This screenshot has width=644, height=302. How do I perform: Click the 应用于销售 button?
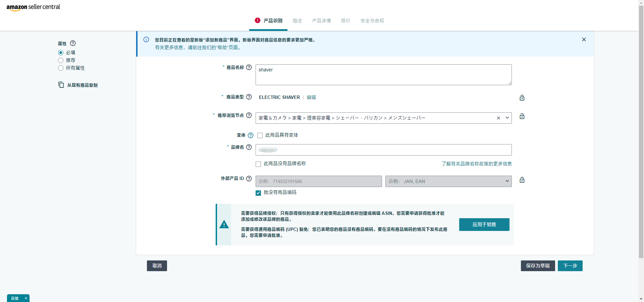[484, 225]
